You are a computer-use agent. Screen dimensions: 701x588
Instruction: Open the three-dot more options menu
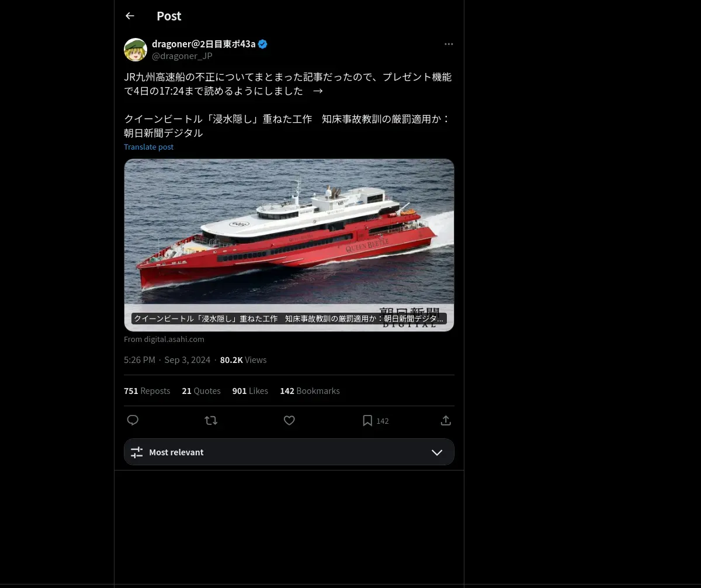[449, 44]
